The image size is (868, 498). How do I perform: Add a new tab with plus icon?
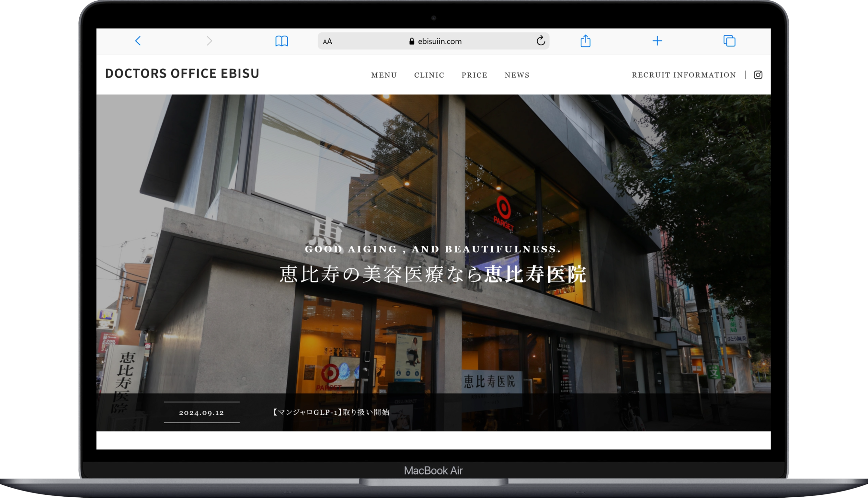[x=657, y=41]
